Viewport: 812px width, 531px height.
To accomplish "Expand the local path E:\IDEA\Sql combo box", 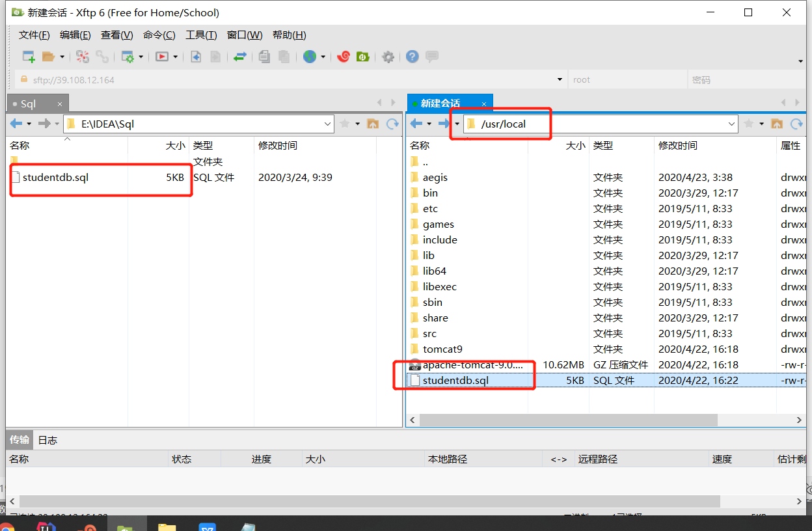I will pos(328,124).
